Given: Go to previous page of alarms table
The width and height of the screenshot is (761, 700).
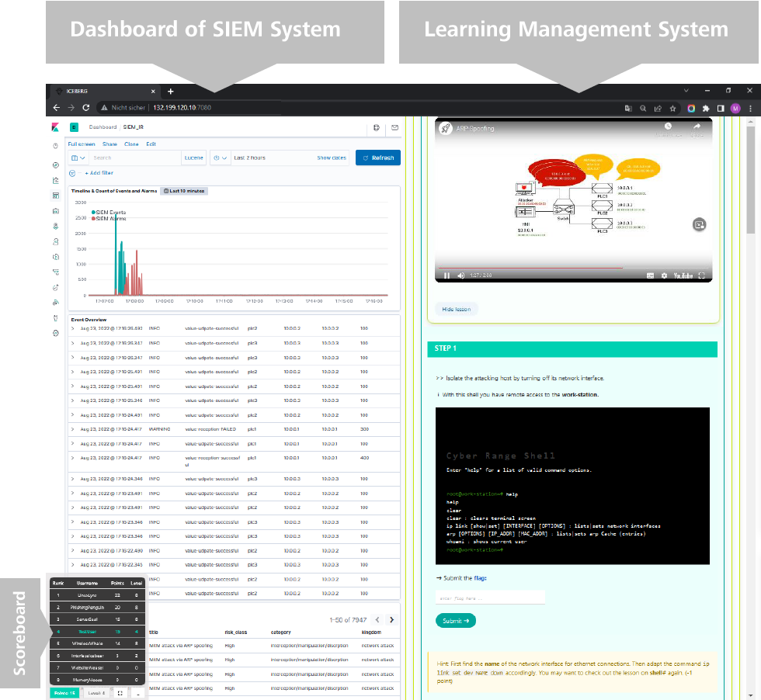Looking at the screenshot, I should click(x=377, y=620).
